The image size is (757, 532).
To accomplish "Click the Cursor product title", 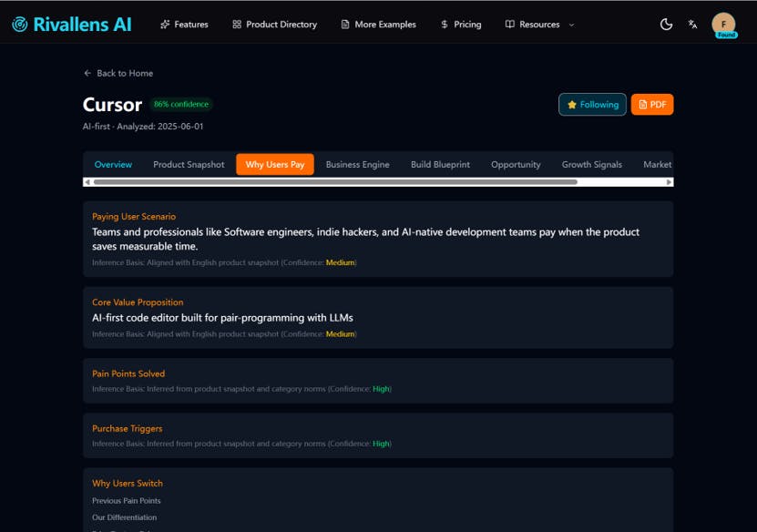I will [x=112, y=105].
